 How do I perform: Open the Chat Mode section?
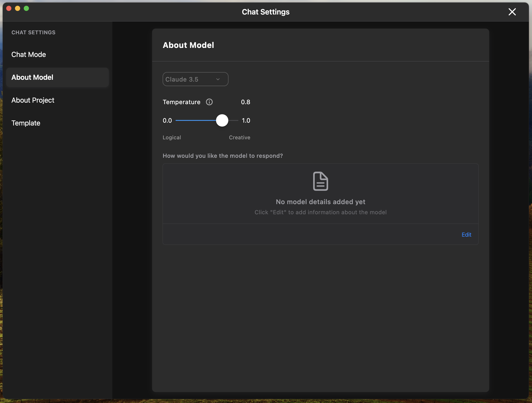(58, 54)
